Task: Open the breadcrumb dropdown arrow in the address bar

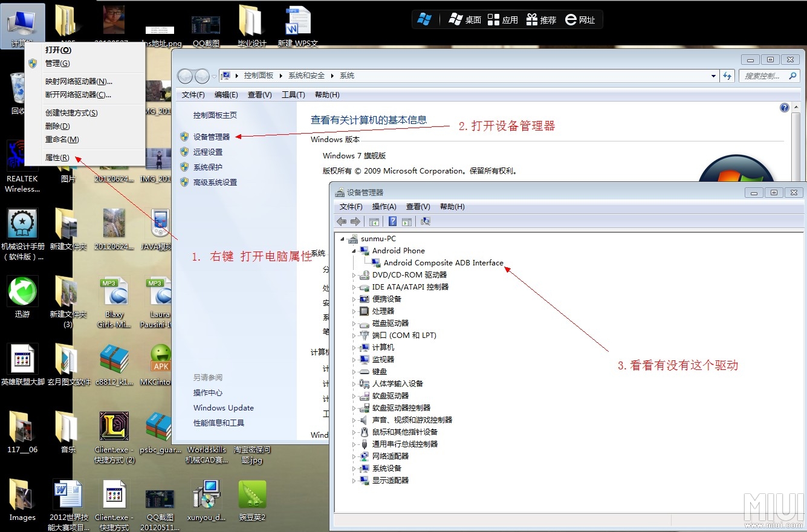Action: click(x=712, y=76)
